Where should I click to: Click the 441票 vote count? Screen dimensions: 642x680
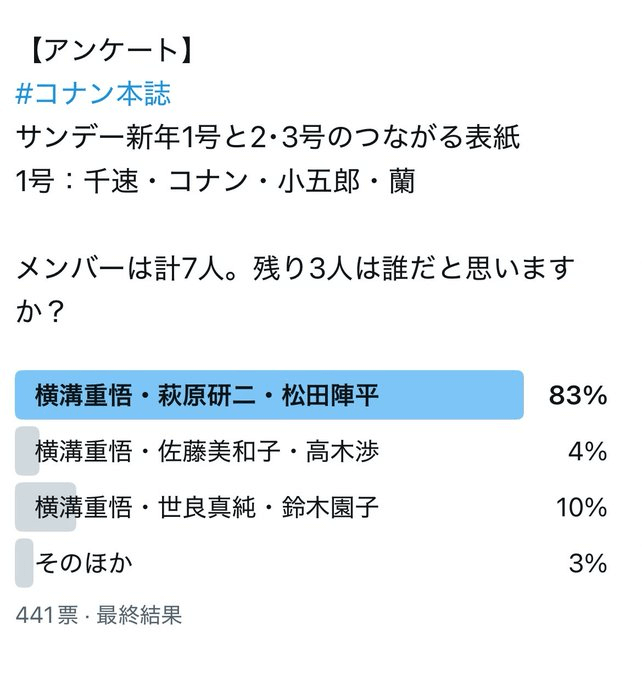click(x=46, y=614)
